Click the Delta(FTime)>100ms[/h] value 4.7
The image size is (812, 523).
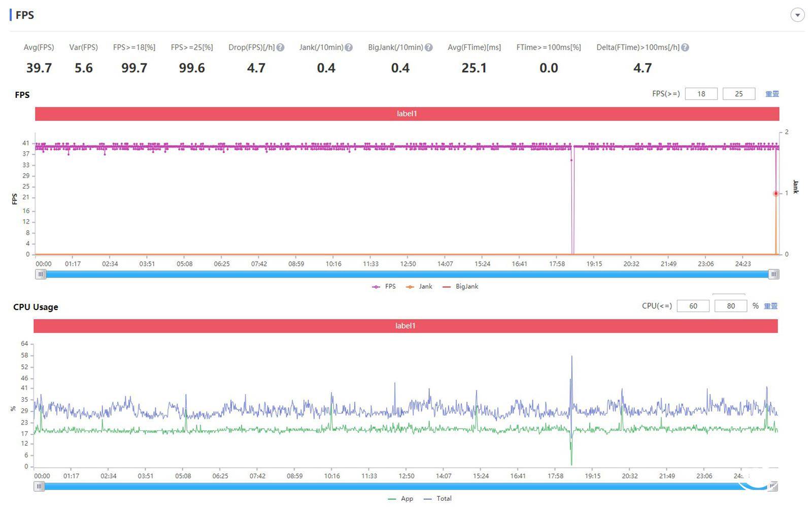point(642,68)
